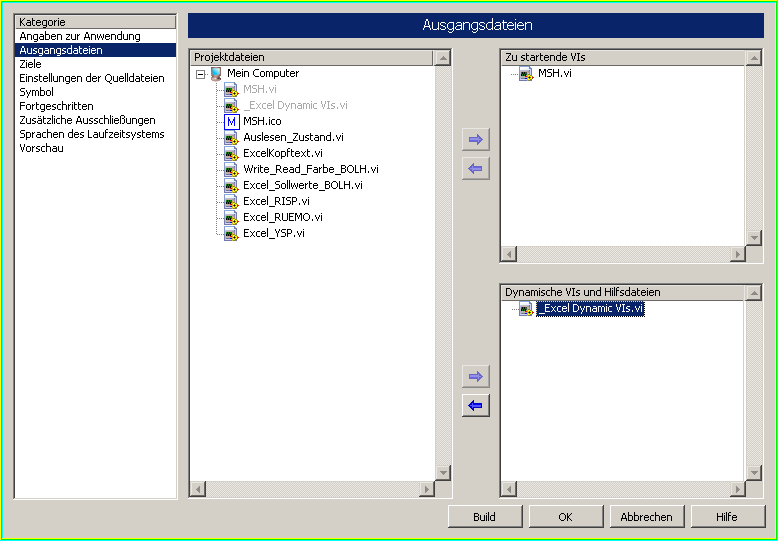Confirm with the OK button
The height and width of the screenshot is (541, 778).
click(x=566, y=517)
